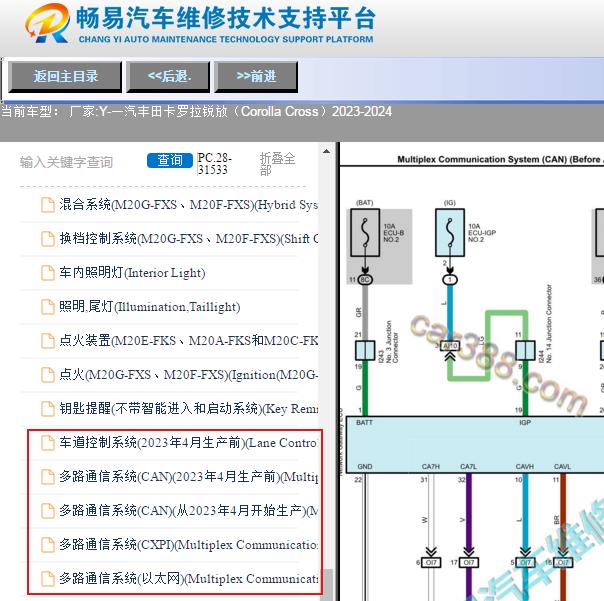Click the CA7H terminal label
This screenshot has width=604, height=601.
pos(431,467)
